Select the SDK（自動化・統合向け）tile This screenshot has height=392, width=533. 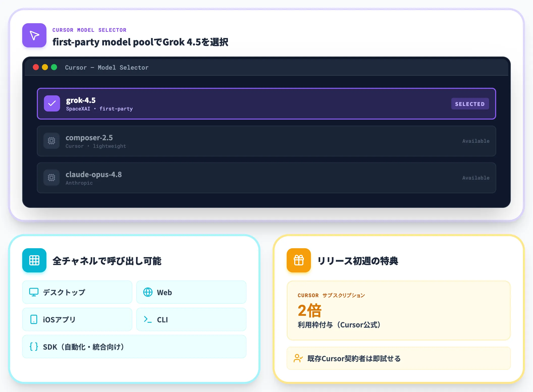point(134,347)
